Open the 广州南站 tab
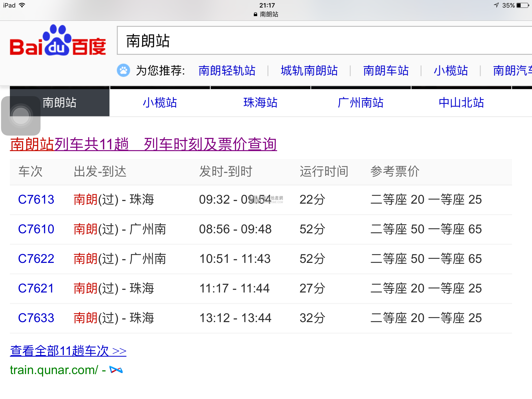532x399 pixels. pyautogui.click(x=361, y=103)
